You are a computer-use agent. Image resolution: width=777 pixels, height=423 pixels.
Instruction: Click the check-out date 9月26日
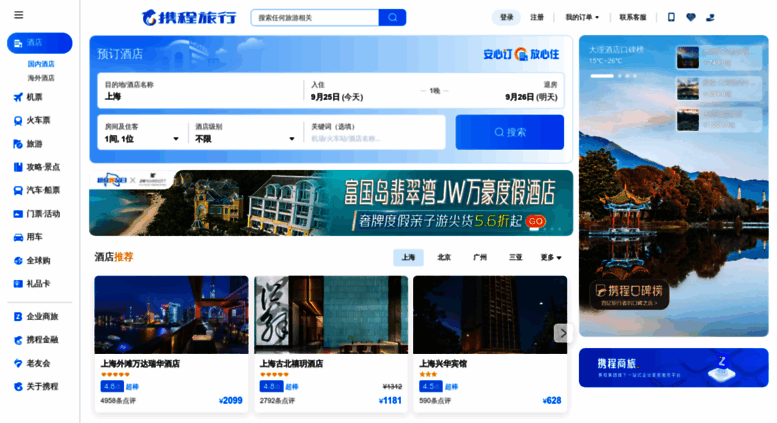pos(531,97)
